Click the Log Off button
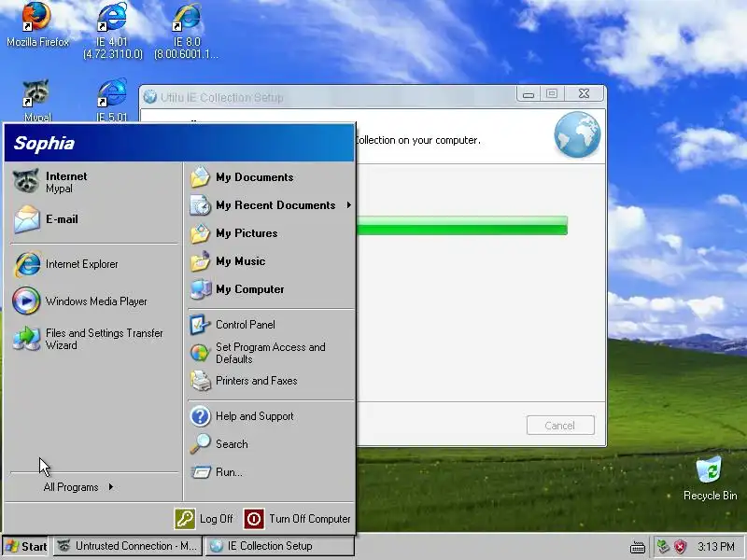 [x=204, y=519]
